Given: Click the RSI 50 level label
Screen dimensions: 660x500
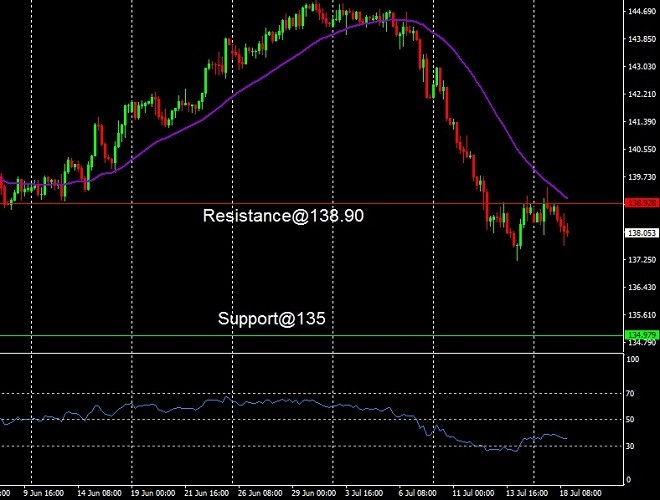Looking at the screenshot, I should 630,420.
